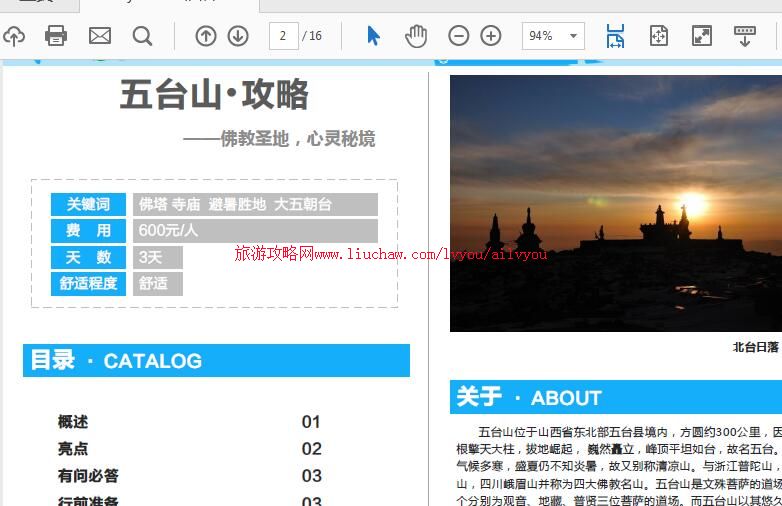Open the 94% zoom level dropdown
This screenshot has width=782, height=506.
(x=553, y=37)
